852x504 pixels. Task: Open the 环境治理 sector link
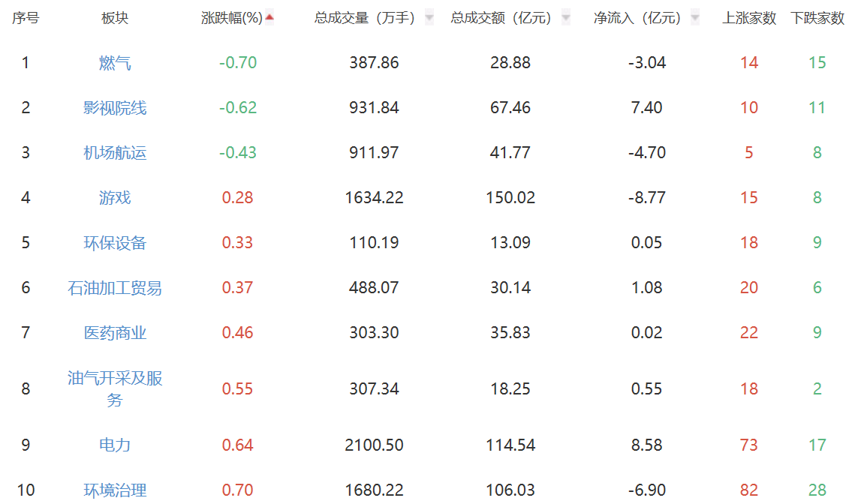[115, 490]
